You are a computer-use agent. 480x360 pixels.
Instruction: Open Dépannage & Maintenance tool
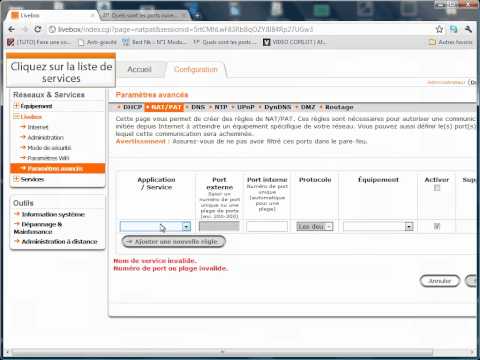(x=38, y=228)
